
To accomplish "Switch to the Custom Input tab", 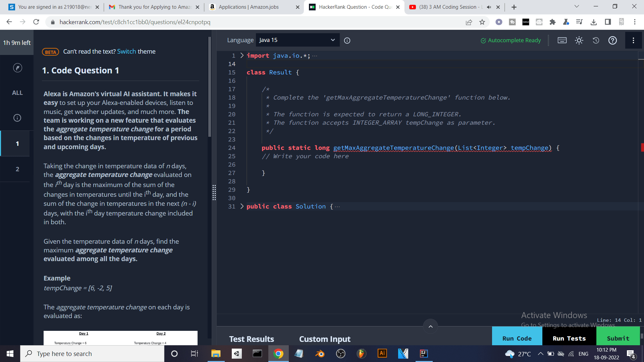I will [324, 339].
